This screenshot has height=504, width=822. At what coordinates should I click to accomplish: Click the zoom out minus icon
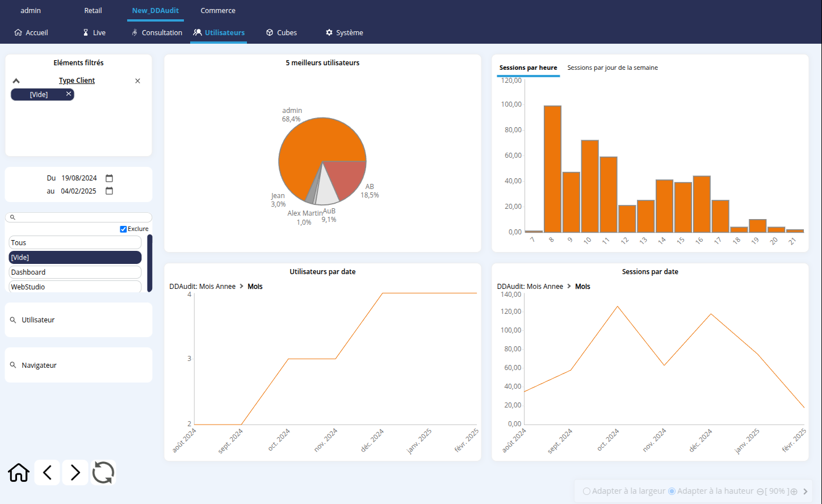pyautogui.click(x=760, y=492)
